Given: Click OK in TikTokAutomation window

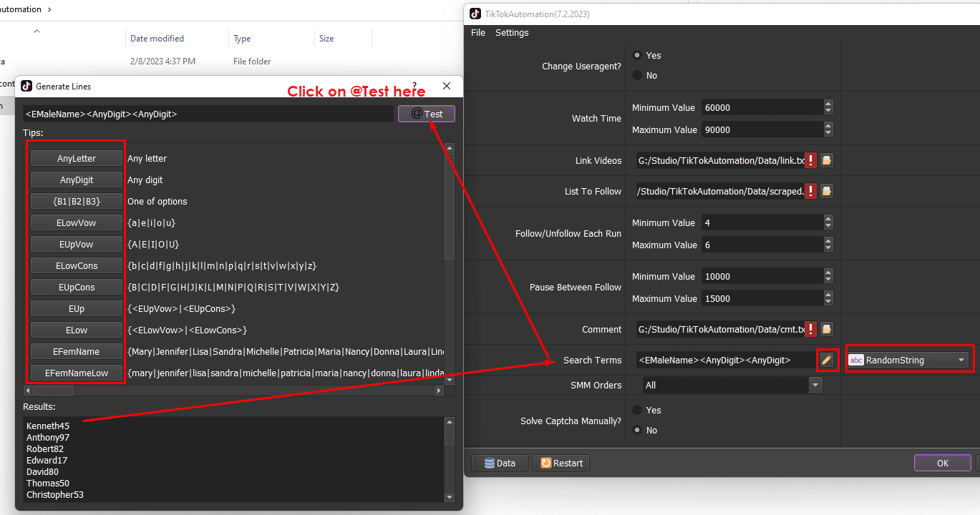Looking at the screenshot, I should point(943,463).
